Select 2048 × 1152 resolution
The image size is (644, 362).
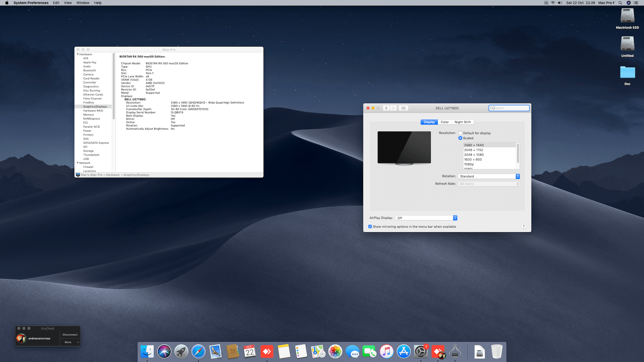tap(489, 150)
